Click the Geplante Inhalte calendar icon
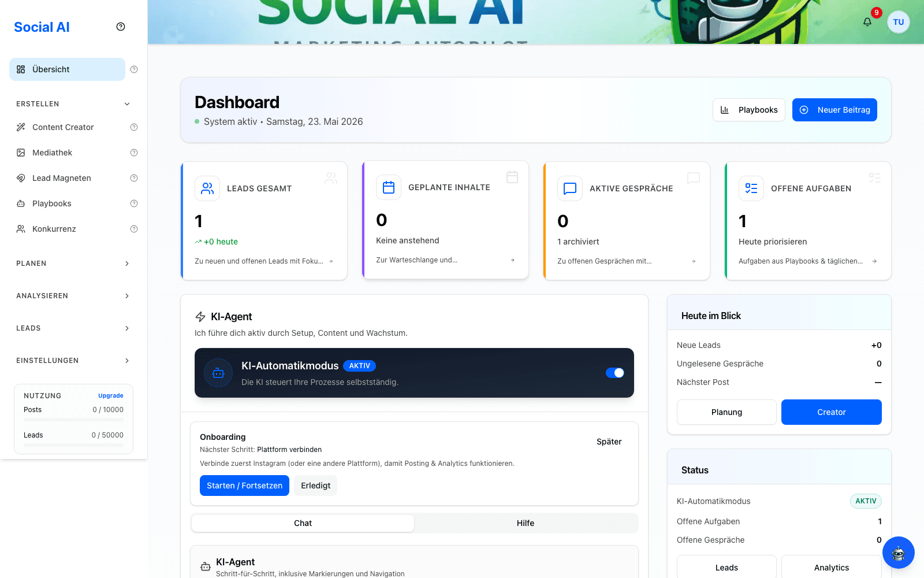The width and height of the screenshot is (924, 578). 389,187
